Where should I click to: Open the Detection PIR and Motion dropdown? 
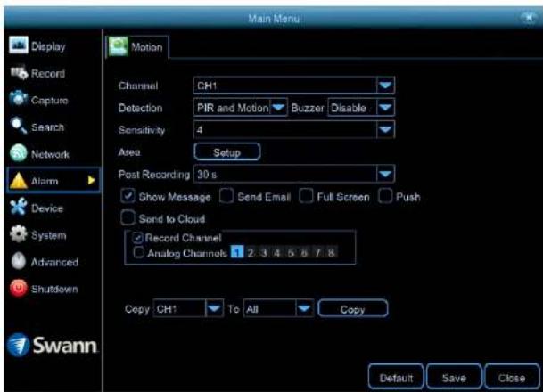pyautogui.click(x=241, y=108)
